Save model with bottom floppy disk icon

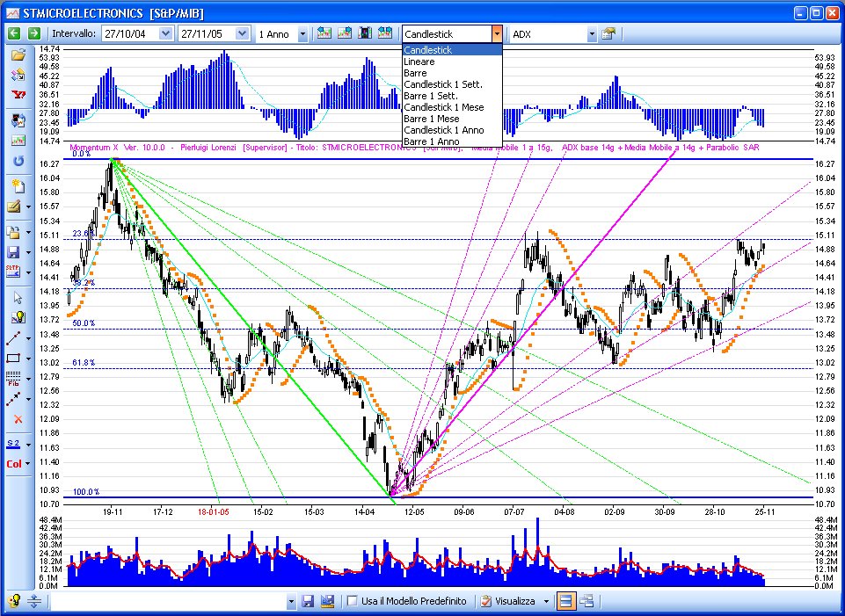click(308, 601)
